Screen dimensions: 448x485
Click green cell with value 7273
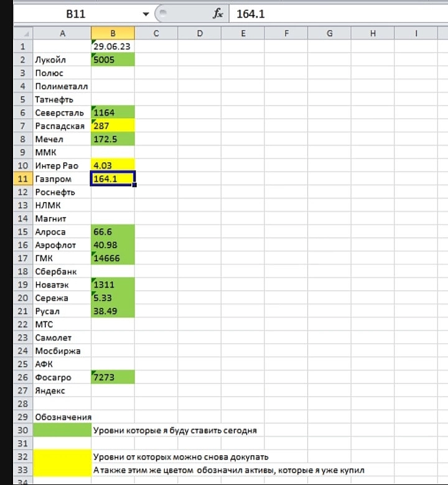113,377
